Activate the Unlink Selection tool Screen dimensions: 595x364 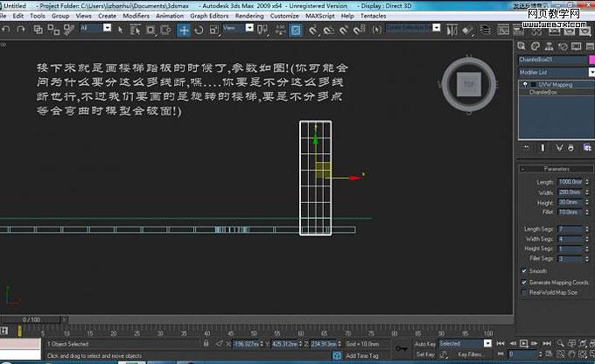point(53,30)
